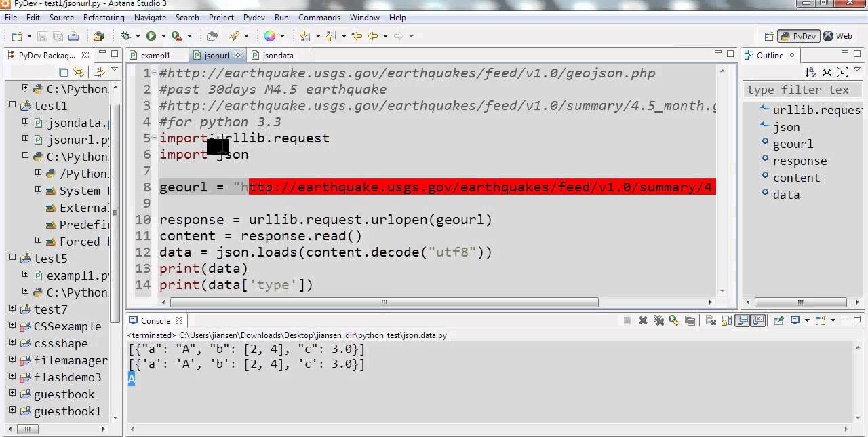This screenshot has width=868, height=437.
Task: Remove launch with console X icon
Action: click(x=643, y=320)
